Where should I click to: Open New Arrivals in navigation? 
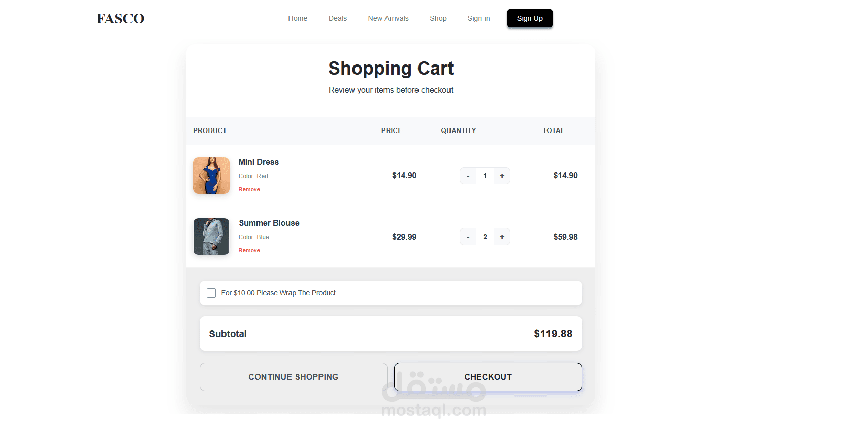(388, 19)
